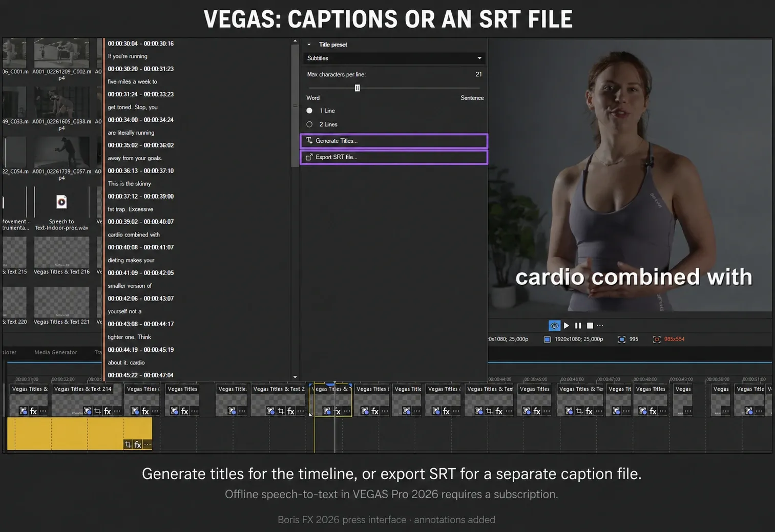The width and height of the screenshot is (775, 532).
Task: Select transcript line 'about it. cardio'
Action: click(126, 363)
